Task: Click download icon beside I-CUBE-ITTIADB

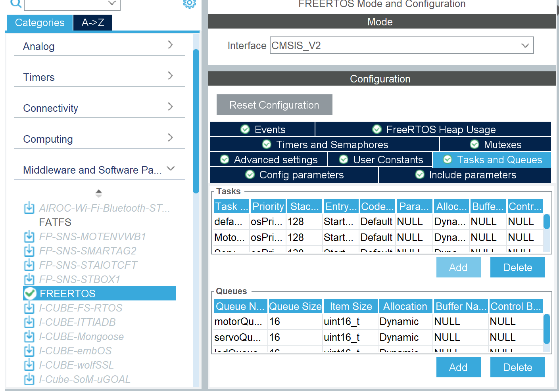Action: [29, 322]
